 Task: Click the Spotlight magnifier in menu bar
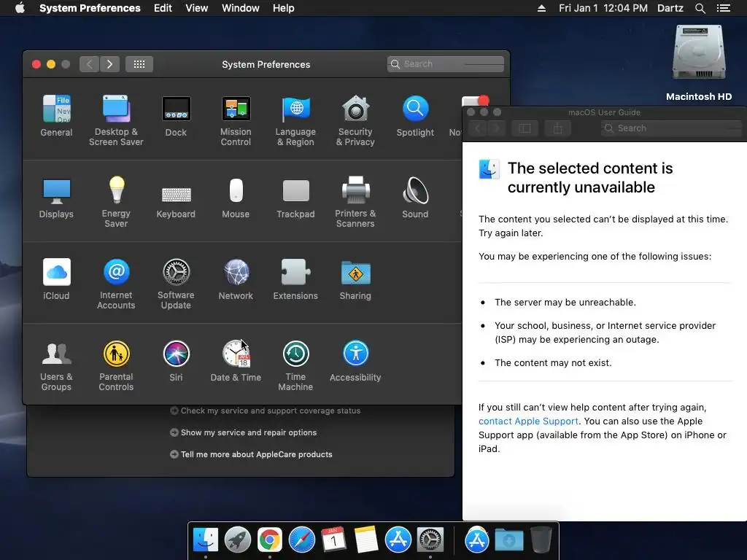pyautogui.click(x=700, y=8)
